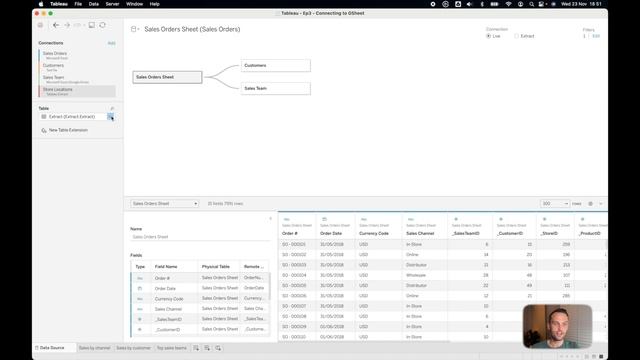This screenshot has height=360, width=640.
Task: Click the chevron next to grid settings
Action: [601, 204]
